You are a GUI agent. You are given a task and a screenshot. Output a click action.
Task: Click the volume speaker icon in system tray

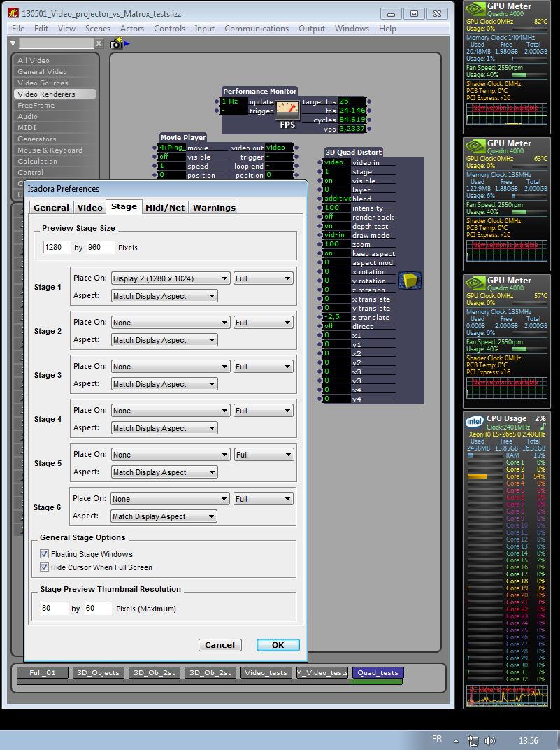(490, 740)
